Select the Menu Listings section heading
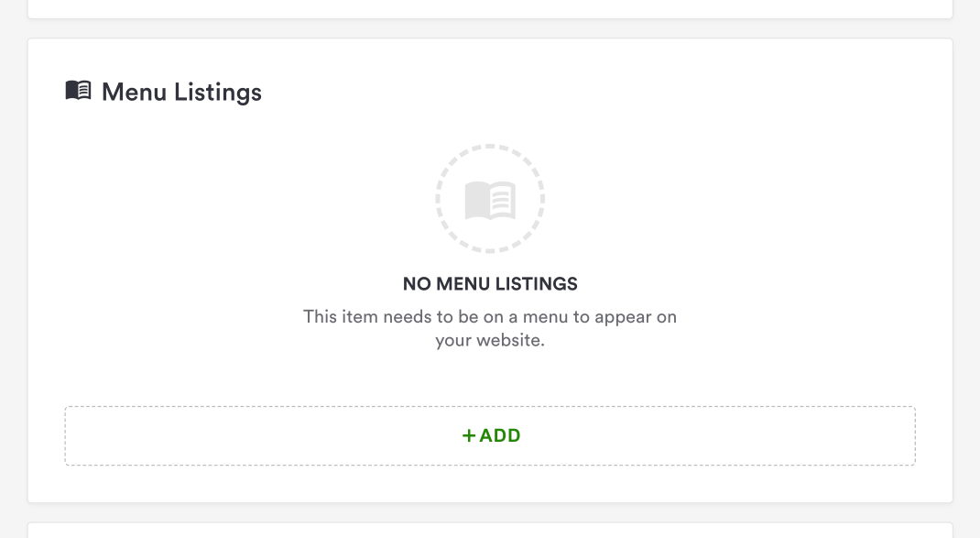Viewport: 980px width, 538px height. coord(181,92)
